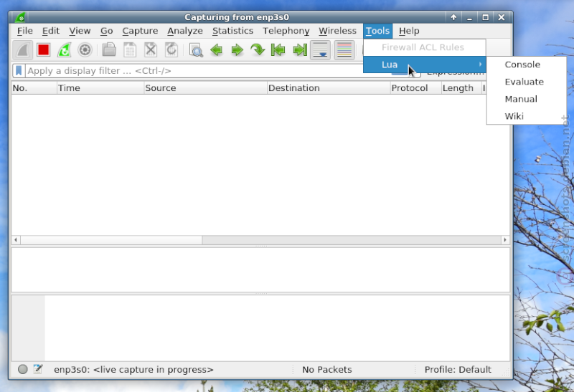Viewport: 574px width, 392px height.
Task: Sort by the Length column header
Action: tap(461, 87)
